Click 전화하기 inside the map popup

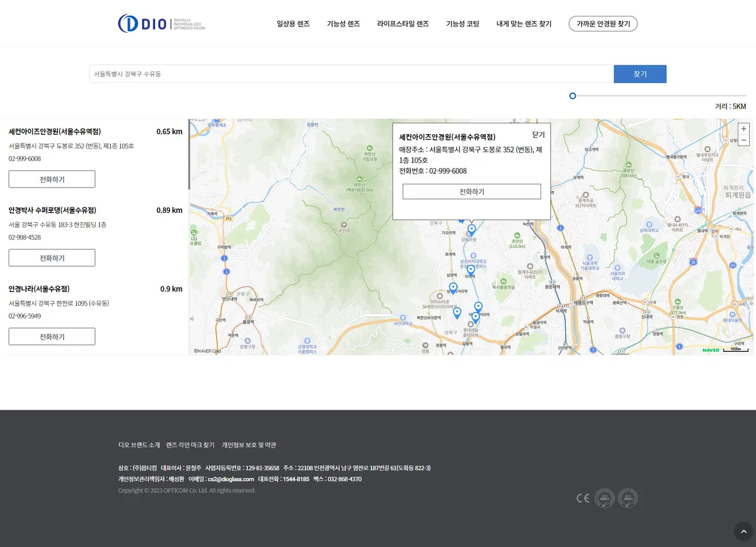click(x=472, y=191)
